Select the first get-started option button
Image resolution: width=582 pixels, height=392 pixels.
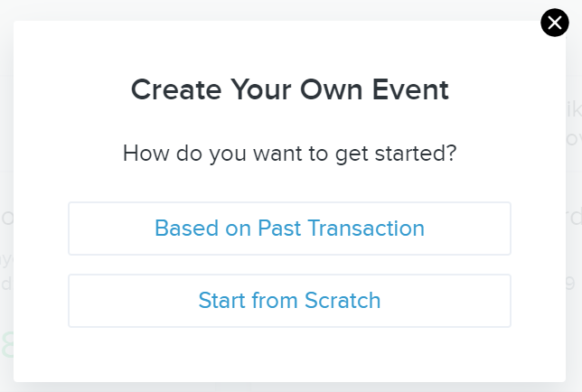pos(289,229)
